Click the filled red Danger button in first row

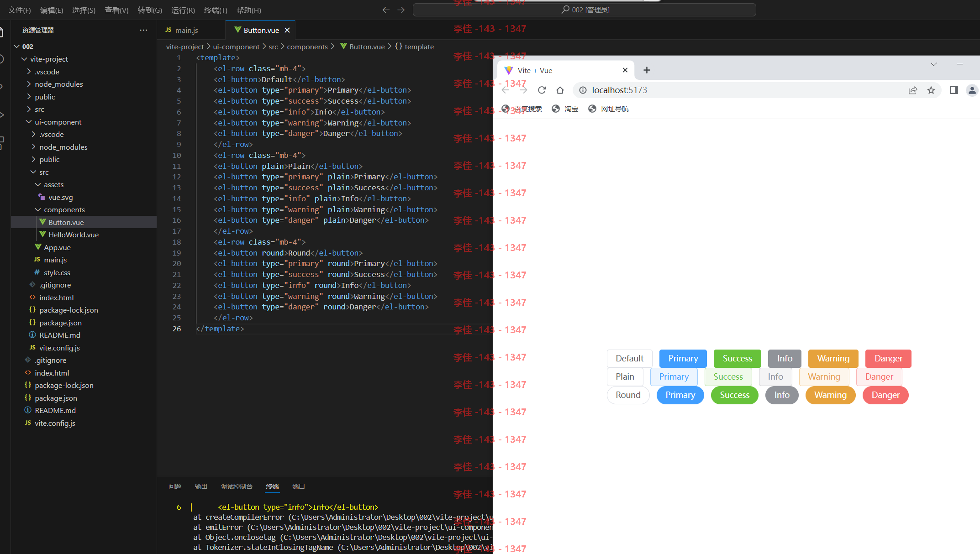click(888, 358)
